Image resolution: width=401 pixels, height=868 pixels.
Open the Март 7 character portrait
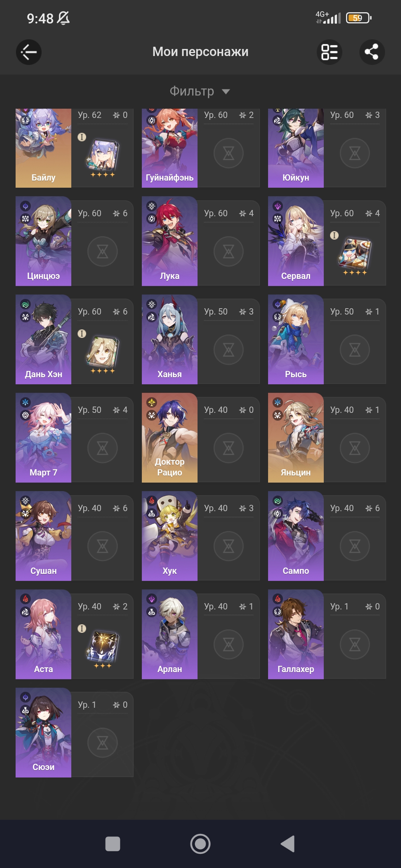tap(43, 438)
